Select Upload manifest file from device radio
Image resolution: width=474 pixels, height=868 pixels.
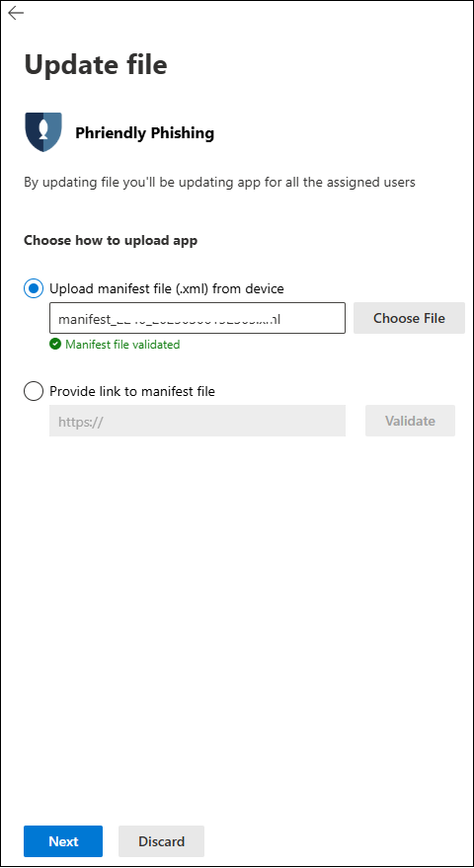click(34, 288)
